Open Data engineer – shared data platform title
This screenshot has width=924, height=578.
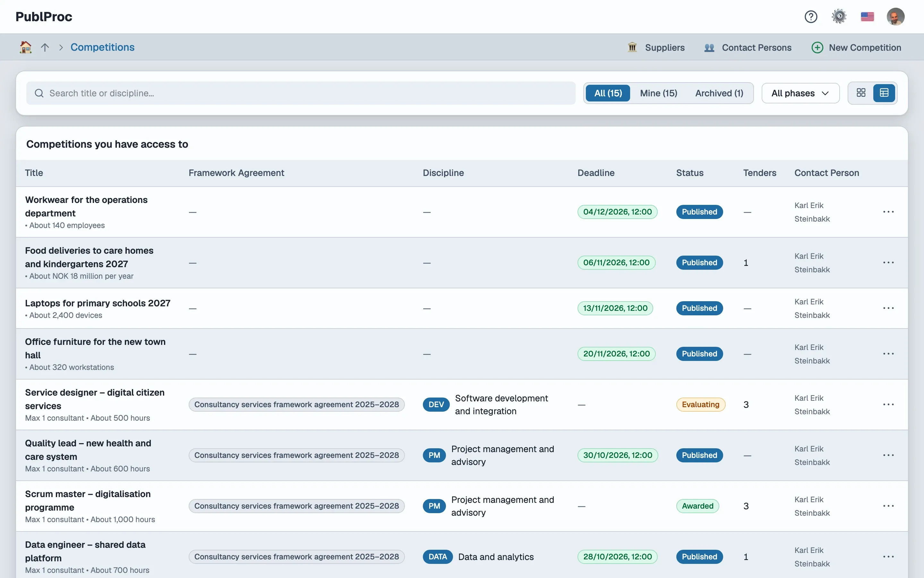click(x=85, y=551)
